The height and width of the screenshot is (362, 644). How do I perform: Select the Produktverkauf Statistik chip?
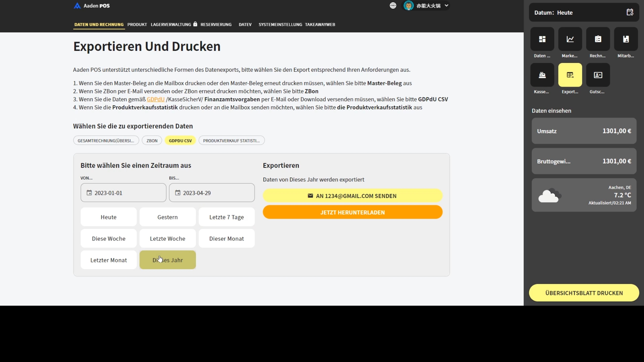pos(231,140)
